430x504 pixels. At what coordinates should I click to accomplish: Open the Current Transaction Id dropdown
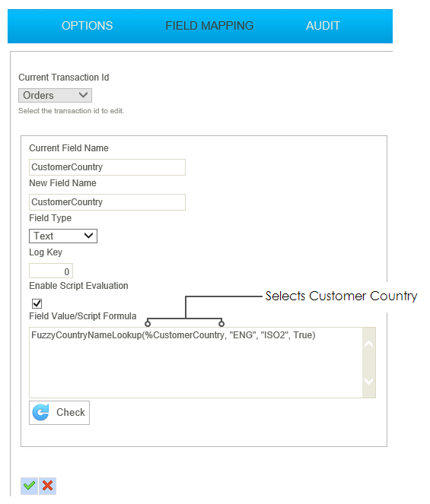pyautogui.click(x=55, y=96)
